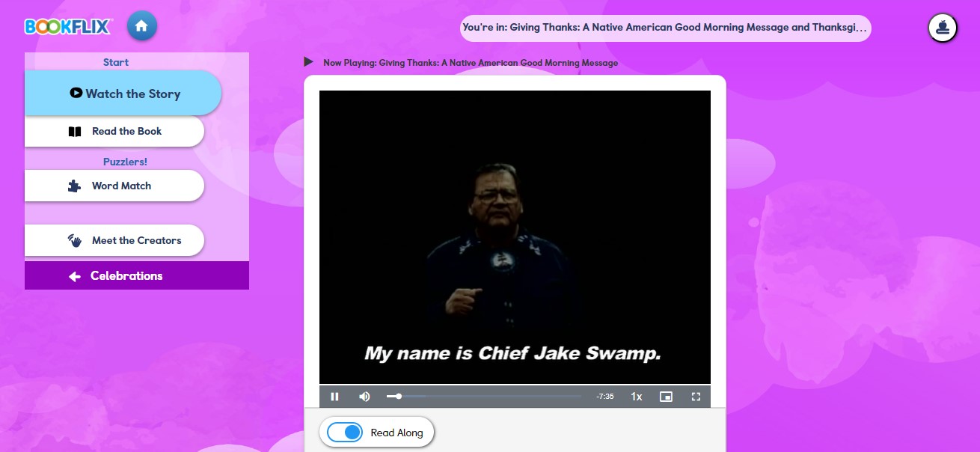Click the "Read Along" label text
Screen dimensions: 980x452
pyautogui.click(x=396, y=433)
